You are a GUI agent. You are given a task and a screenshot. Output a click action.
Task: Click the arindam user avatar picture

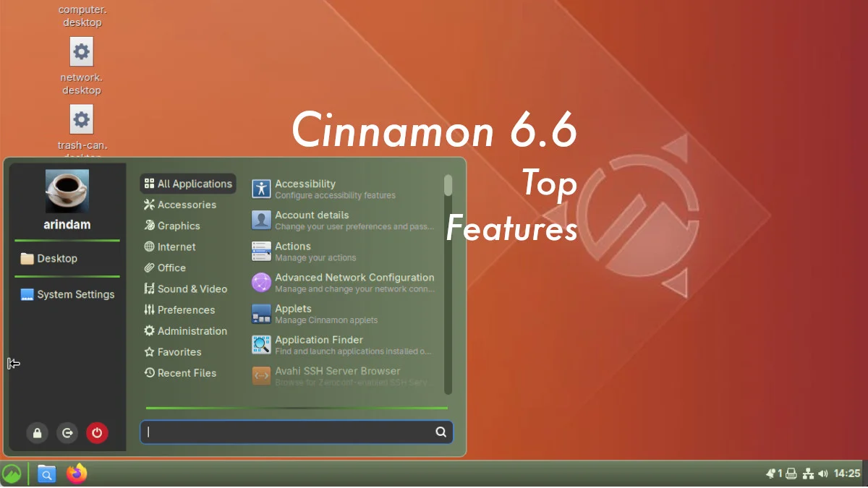[x=67, y=191]
